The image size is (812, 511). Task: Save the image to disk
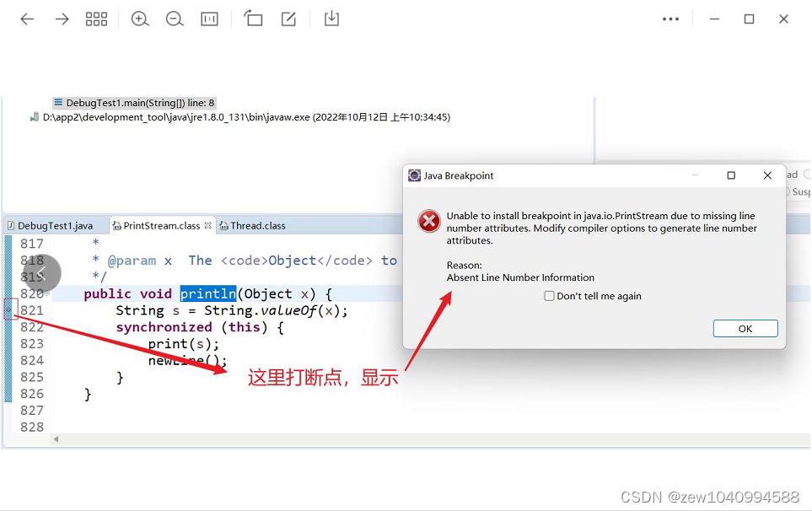(331, 18)
